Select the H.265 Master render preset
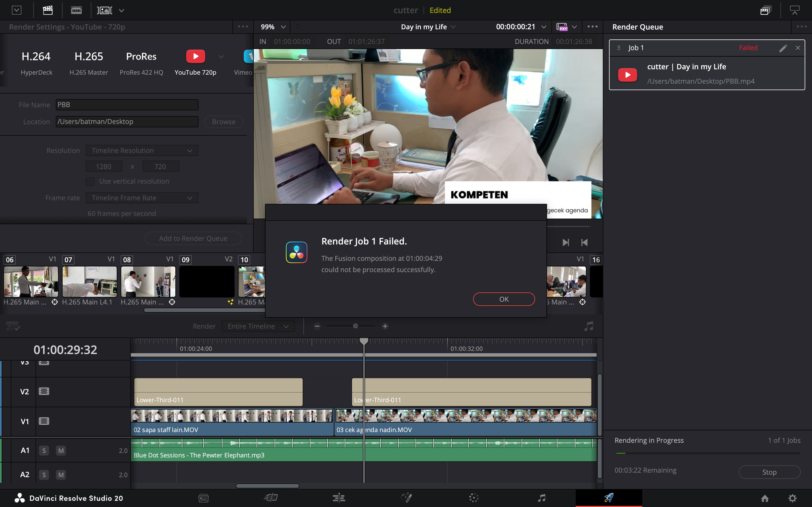 (89, 62)
